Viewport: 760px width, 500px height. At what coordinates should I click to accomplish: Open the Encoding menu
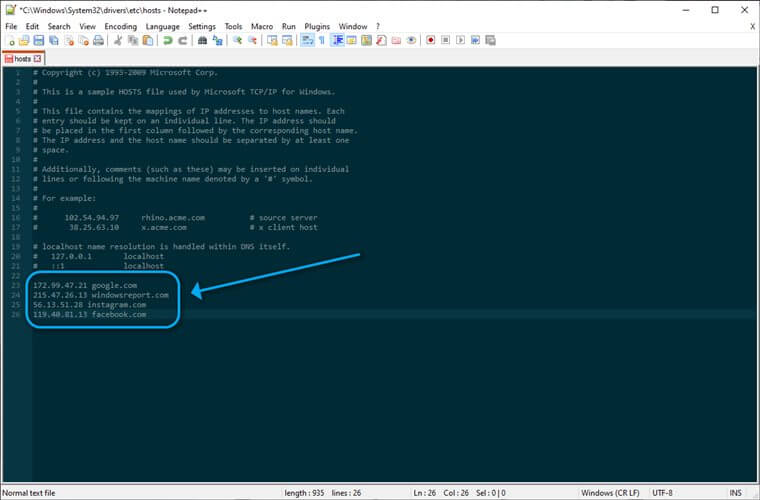point(121,27)
